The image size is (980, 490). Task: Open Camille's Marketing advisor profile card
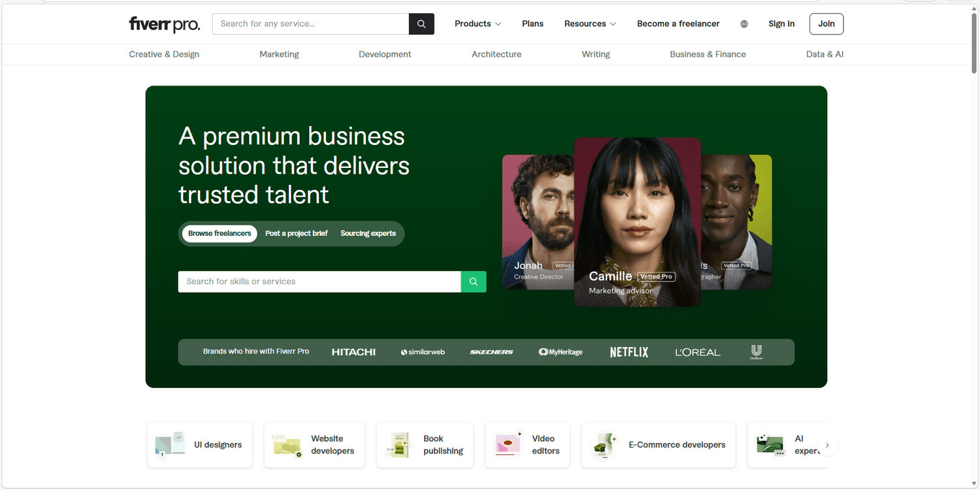point(637,222)
